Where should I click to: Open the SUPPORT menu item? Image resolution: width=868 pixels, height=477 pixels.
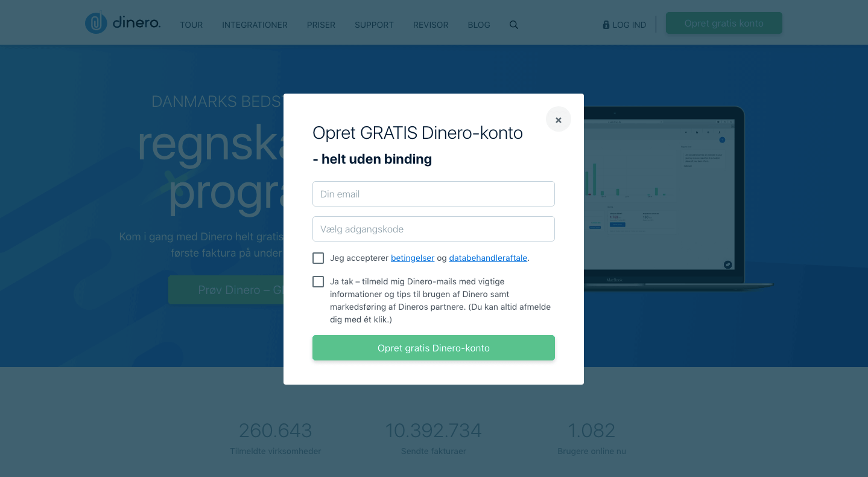click(x=374, y=25)
